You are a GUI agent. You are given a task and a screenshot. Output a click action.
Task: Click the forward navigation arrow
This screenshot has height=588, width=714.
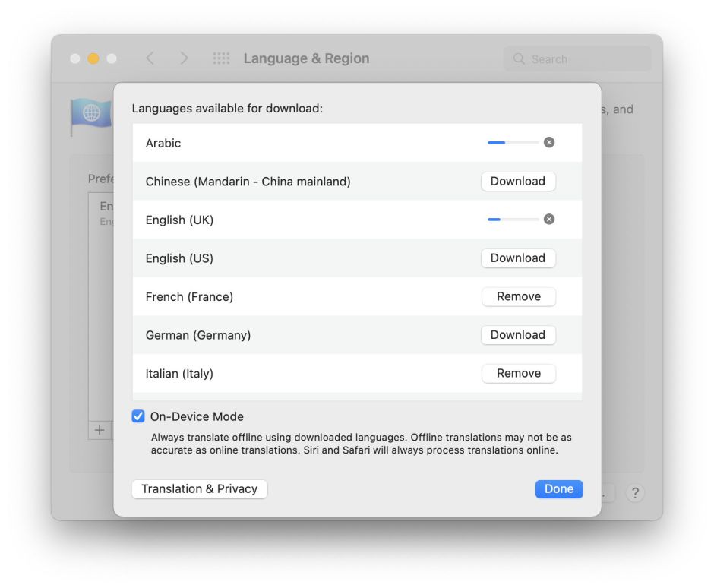click(184, 58)
